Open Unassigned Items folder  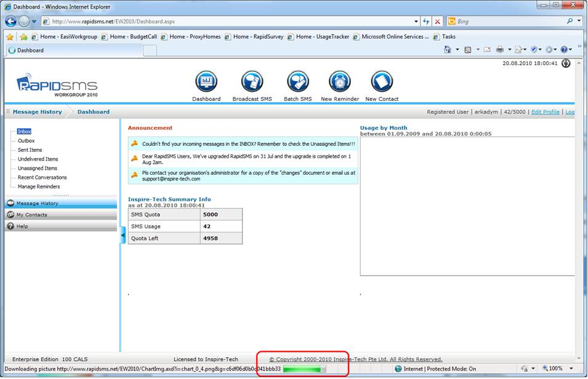point(38,169)
